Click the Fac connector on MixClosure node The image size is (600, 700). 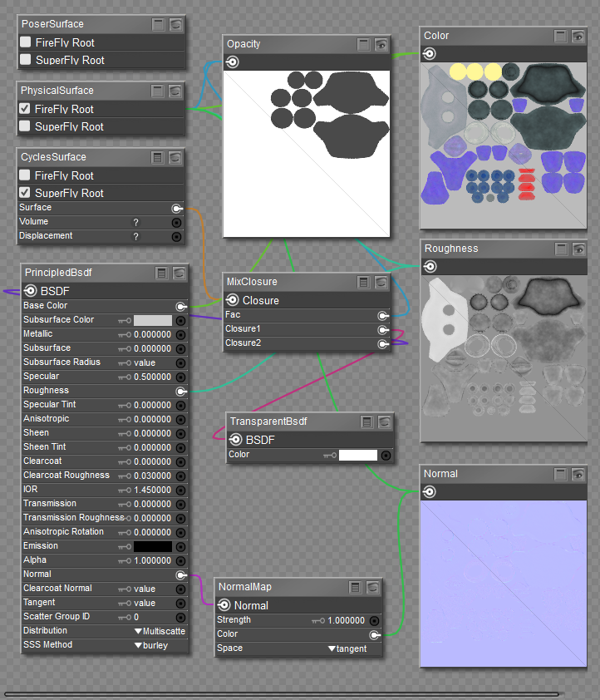(x=382, y=316)
